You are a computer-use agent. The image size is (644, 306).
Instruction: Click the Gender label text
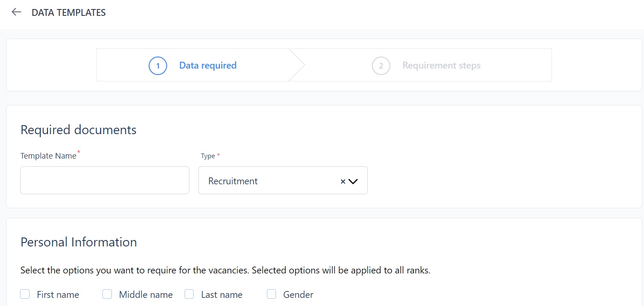(298, 295)
